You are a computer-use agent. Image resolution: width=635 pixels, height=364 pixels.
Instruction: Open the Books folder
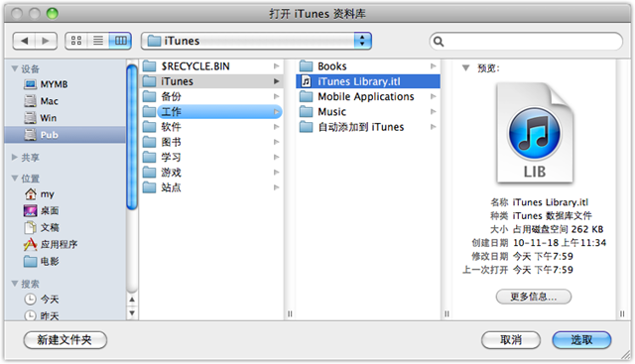point(368,66)
